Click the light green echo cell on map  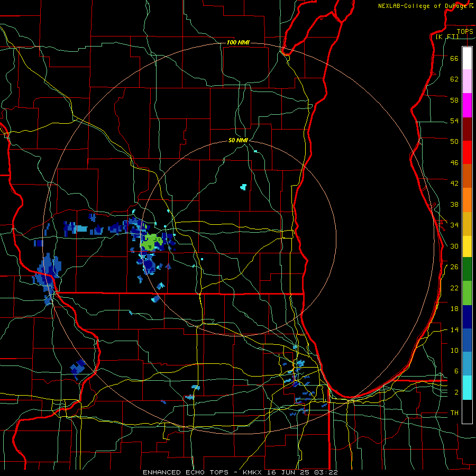[151, 242]
